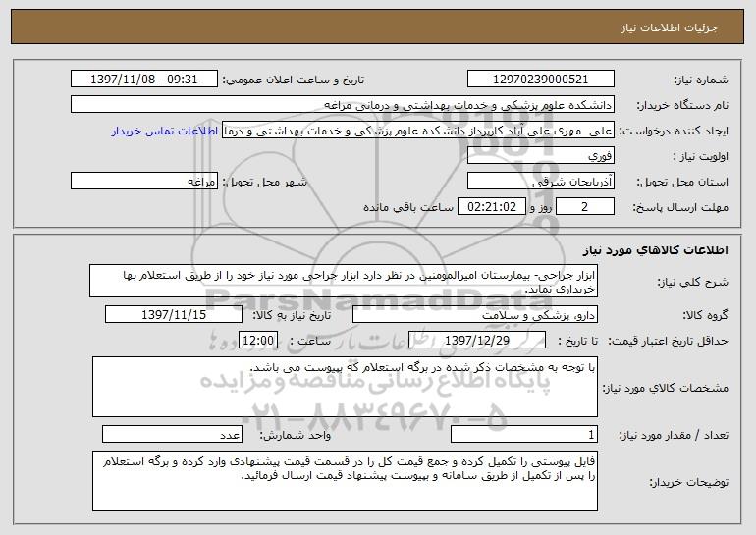
Task: Click the remaining days box showing 2
Action: [x=585, y=207]
